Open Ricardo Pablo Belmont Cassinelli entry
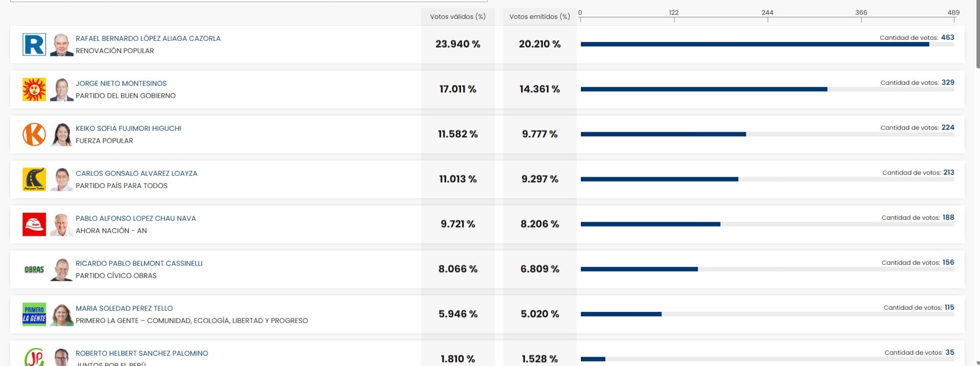 pos(139,263)
